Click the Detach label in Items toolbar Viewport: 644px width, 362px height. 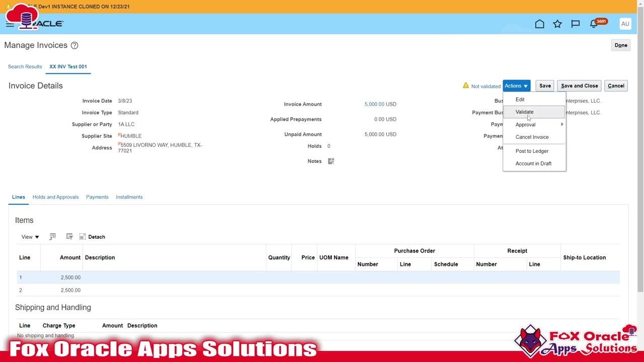(97, 237)
